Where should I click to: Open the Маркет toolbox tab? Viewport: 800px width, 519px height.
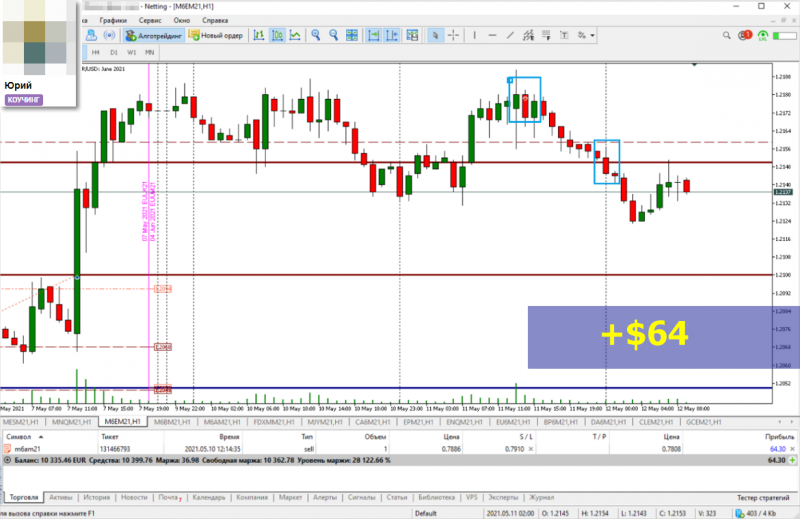pos(290,497)
